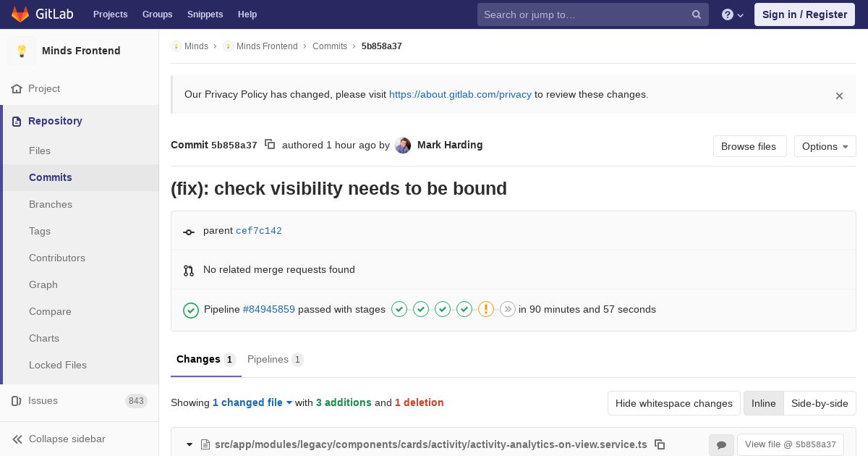Click Minds Frontend breadcrumb lightbulb icon

(x=228, y=46)
